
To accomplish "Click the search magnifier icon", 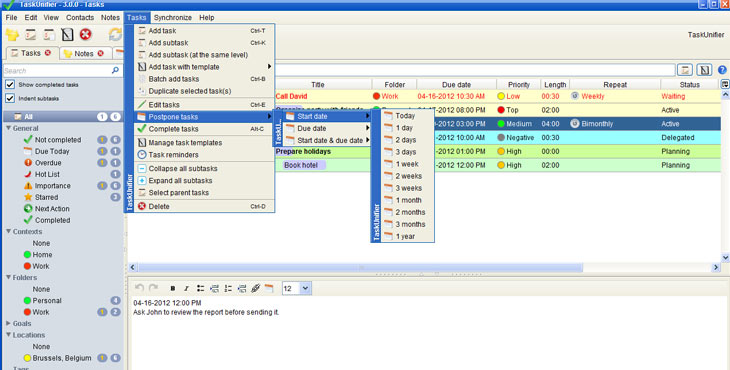I will [x=115, y=70].
